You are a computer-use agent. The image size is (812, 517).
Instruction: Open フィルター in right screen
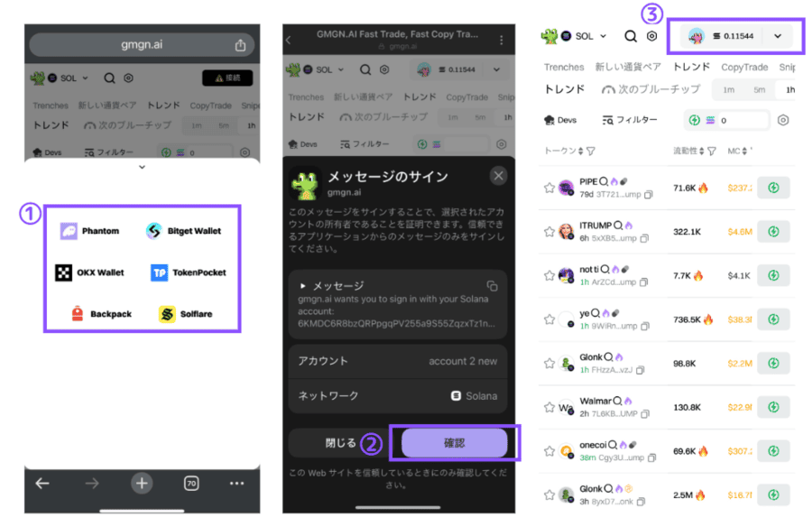[630, 120]
